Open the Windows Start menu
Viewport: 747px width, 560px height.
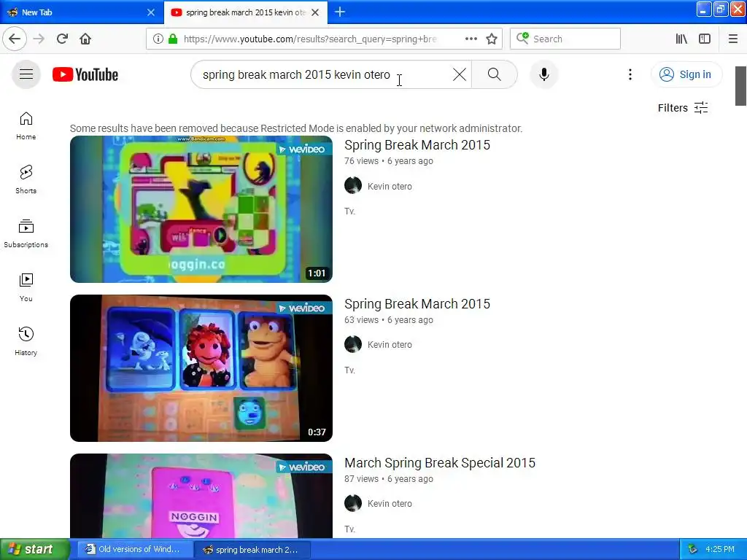tap(35, 549)
